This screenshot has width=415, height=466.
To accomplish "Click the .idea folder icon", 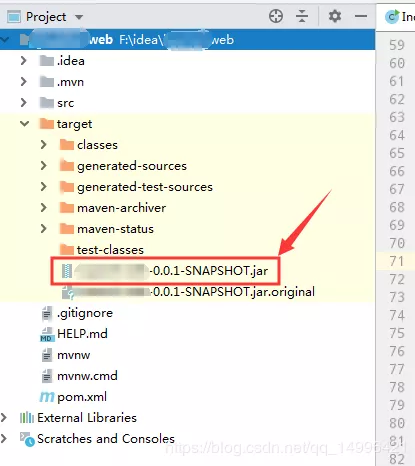I will click(46, 61).
